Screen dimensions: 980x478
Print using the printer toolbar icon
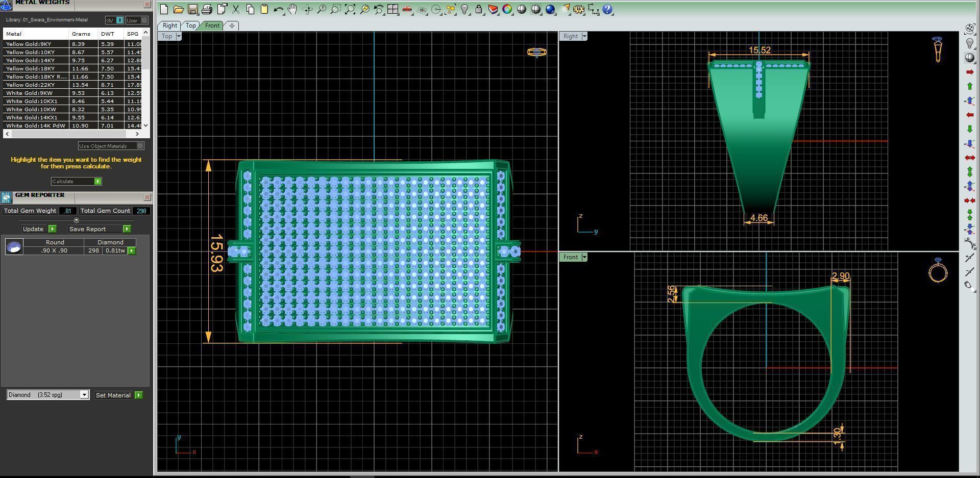click(207, 9)
